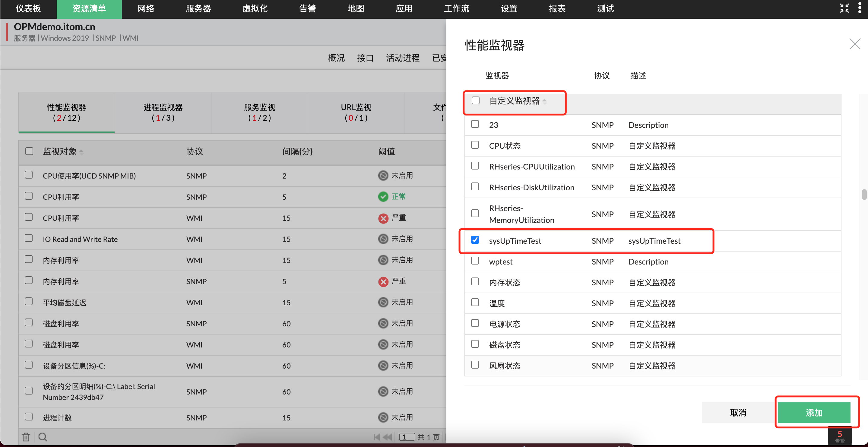Uncheck the sysUpTimeTest monitor checkbox
The width and height of the screenshot is (868, 447).
pos(475,240)
